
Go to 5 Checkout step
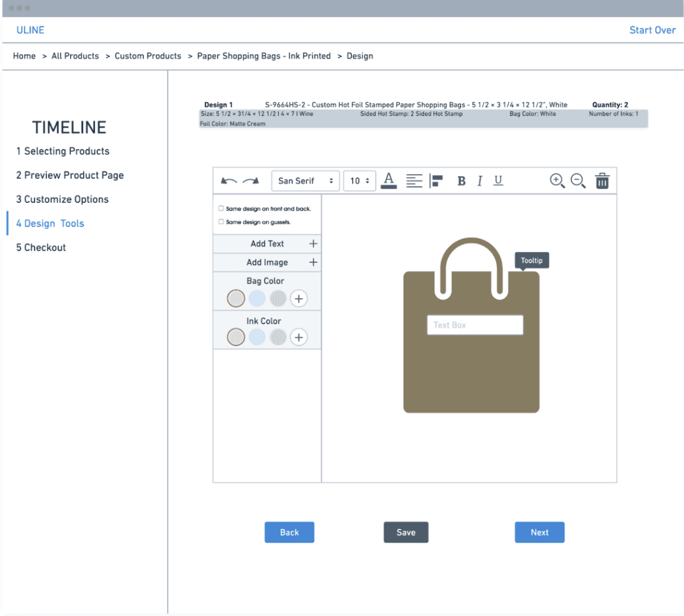[x=41, y=248]
